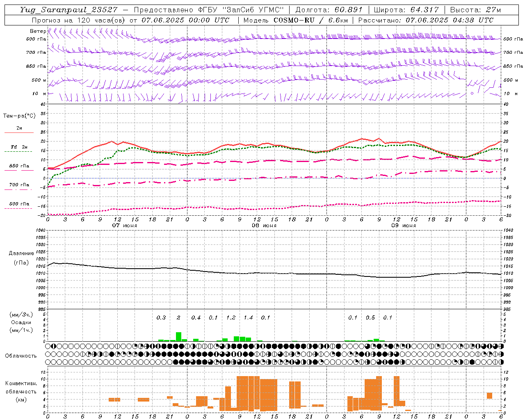Click the 0.5 precipitation total value
Image resolution: width=525 pixels, height=420 pixels.
coord(370,317)
